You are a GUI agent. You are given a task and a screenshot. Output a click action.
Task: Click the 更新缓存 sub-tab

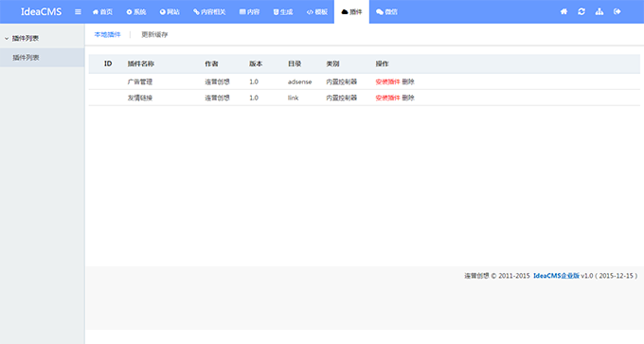point(154,34)
